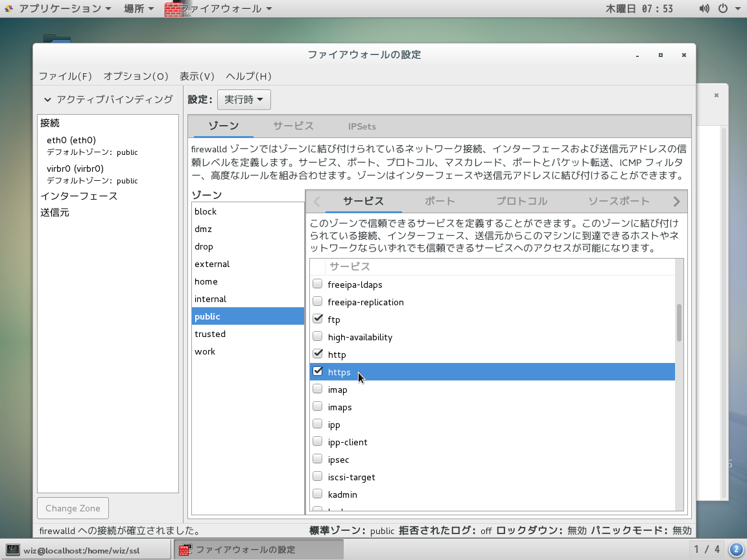Open the オプション(O) menu
747x560 pixels.
[x=136, y=76]
